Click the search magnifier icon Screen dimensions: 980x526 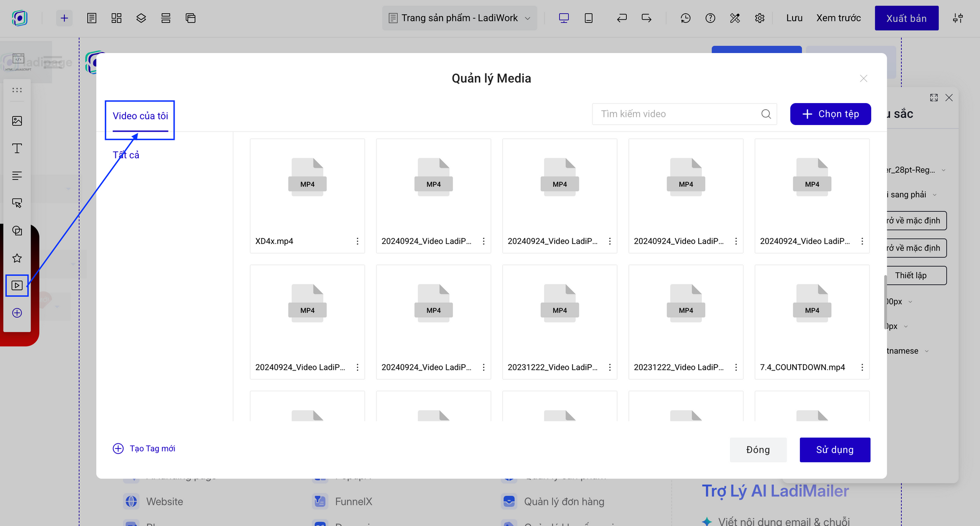click(x=766, y=114)
